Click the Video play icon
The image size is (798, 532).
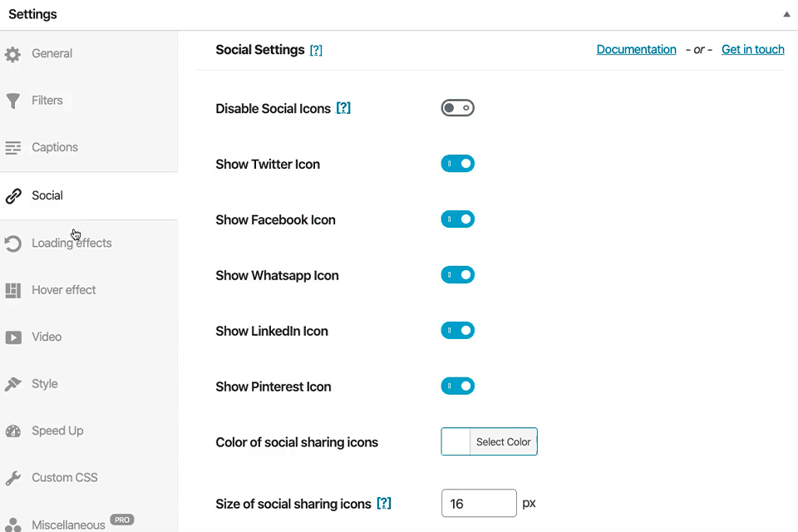(x=12, y=336)
